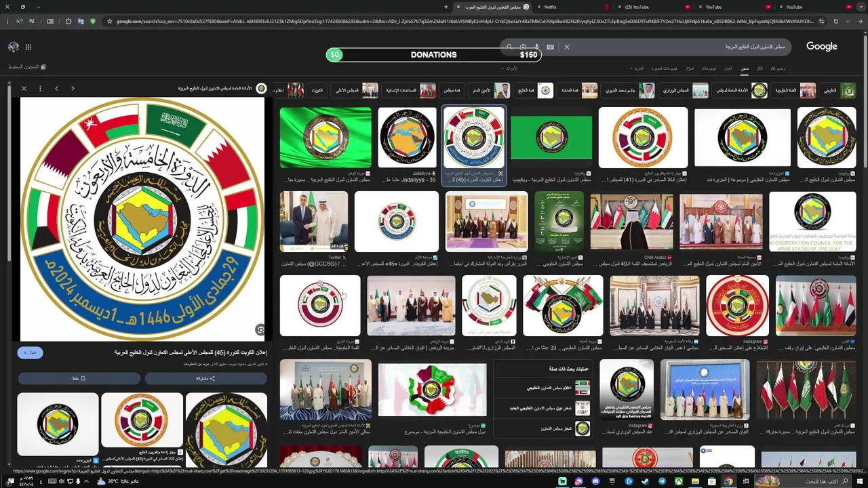Open Discord from the taskbar

[x=595, y=481]
